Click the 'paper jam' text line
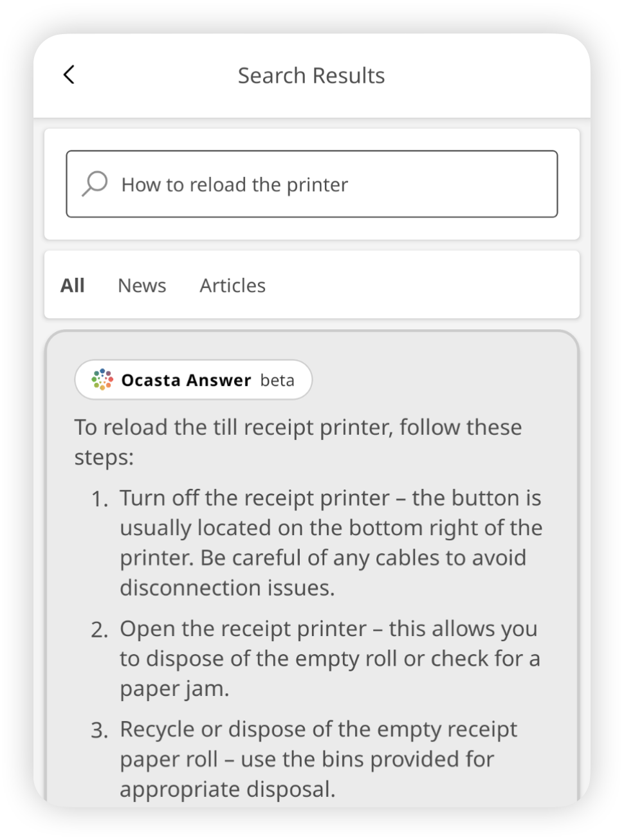The width and height of the screenshot is (624, 840). [174, 688]
